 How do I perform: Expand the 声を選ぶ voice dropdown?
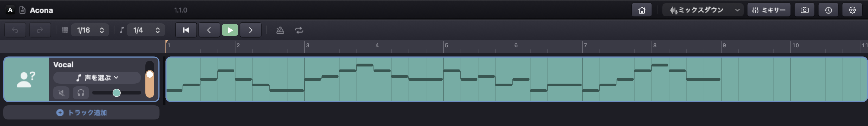pyautogui.click(x=97, y=77)
